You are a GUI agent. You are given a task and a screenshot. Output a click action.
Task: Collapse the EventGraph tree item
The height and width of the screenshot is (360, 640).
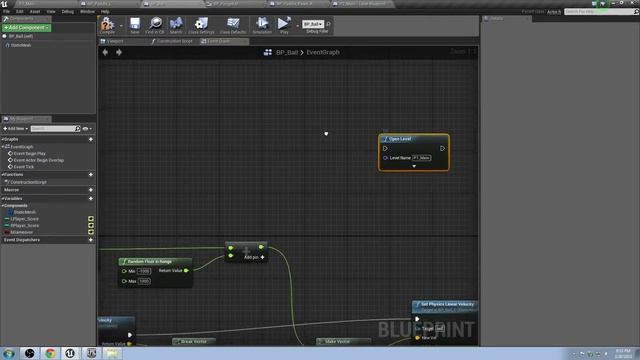[x=3, y=147]
